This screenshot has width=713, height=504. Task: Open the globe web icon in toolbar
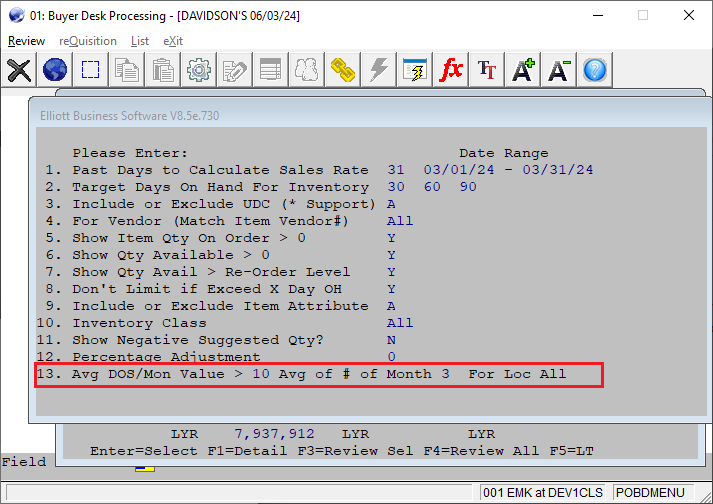(x=55, y=70)
